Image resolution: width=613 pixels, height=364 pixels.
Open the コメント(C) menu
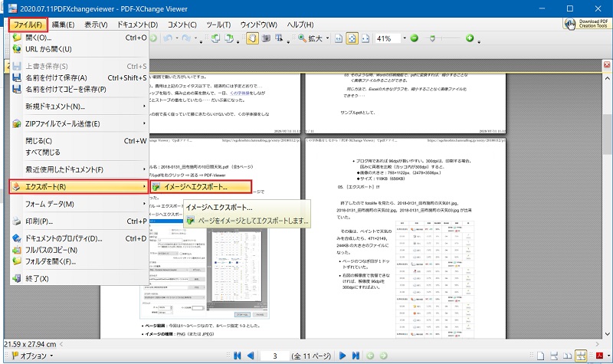[182, 25]
